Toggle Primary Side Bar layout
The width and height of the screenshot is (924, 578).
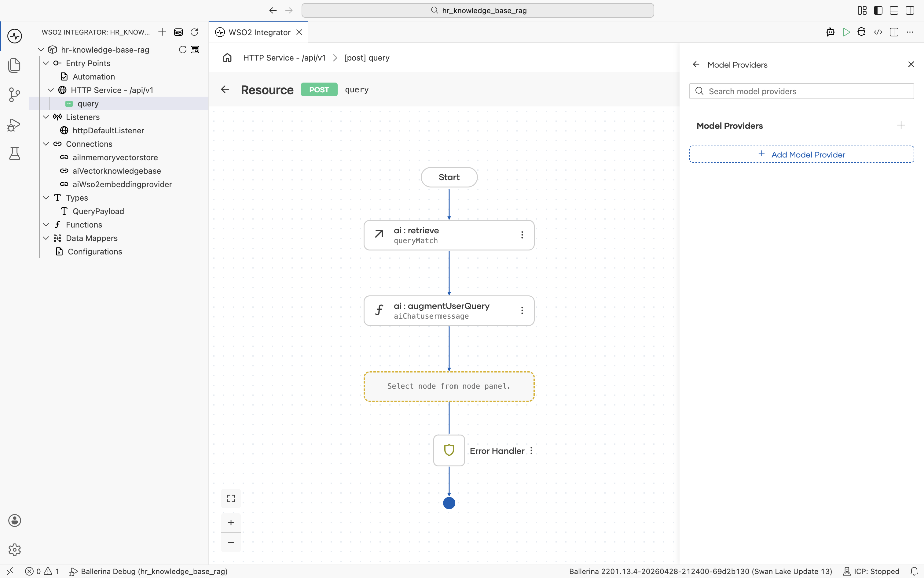click(x=878, y=10)
